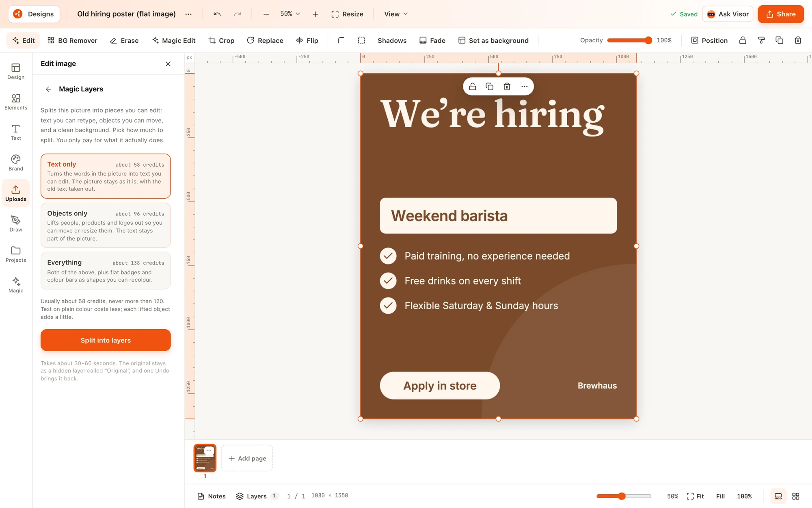The width and height of the screenshot is (812, 508).
Task: Click the document title text
Action: pos(126,14)
